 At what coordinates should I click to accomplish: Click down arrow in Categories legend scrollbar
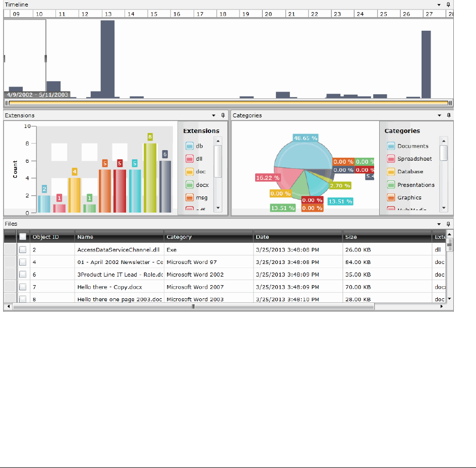click(x=444, y=208)
